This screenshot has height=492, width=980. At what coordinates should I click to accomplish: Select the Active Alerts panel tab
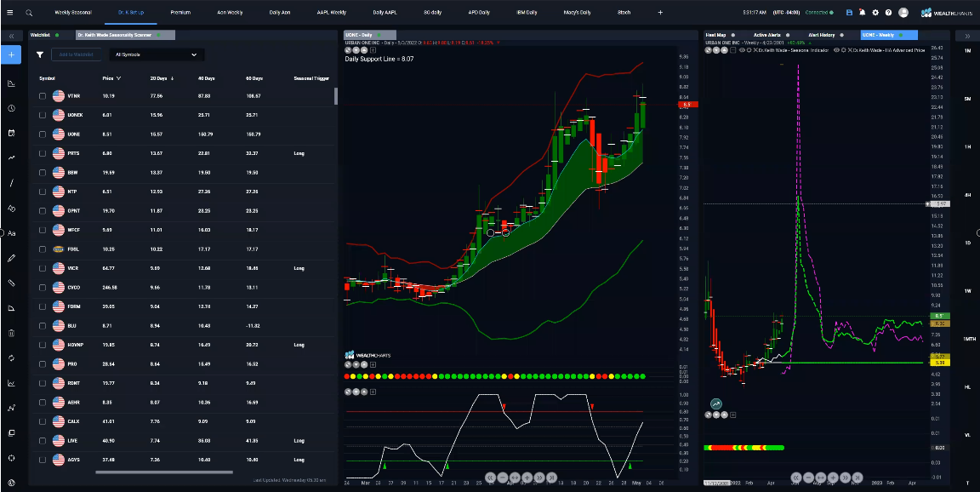coord(766,35)
